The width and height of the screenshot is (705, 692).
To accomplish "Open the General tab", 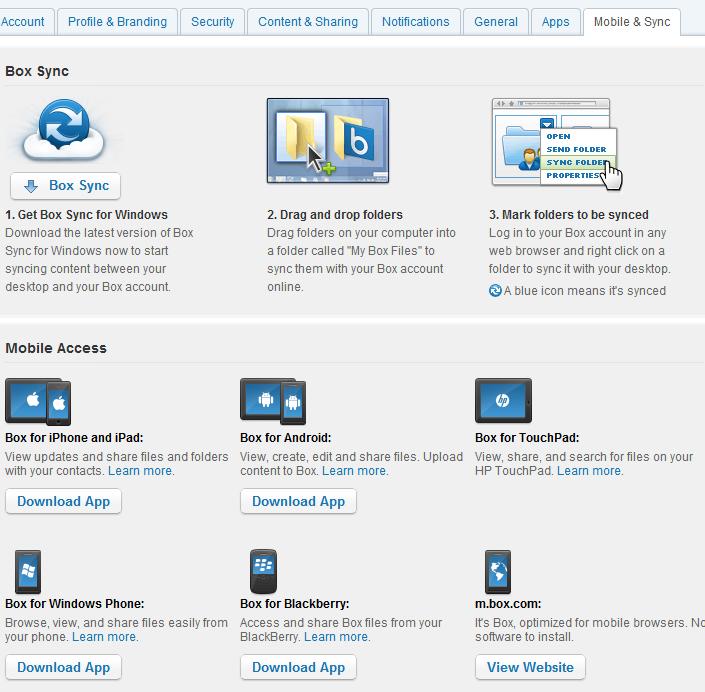I will [496, 22].
